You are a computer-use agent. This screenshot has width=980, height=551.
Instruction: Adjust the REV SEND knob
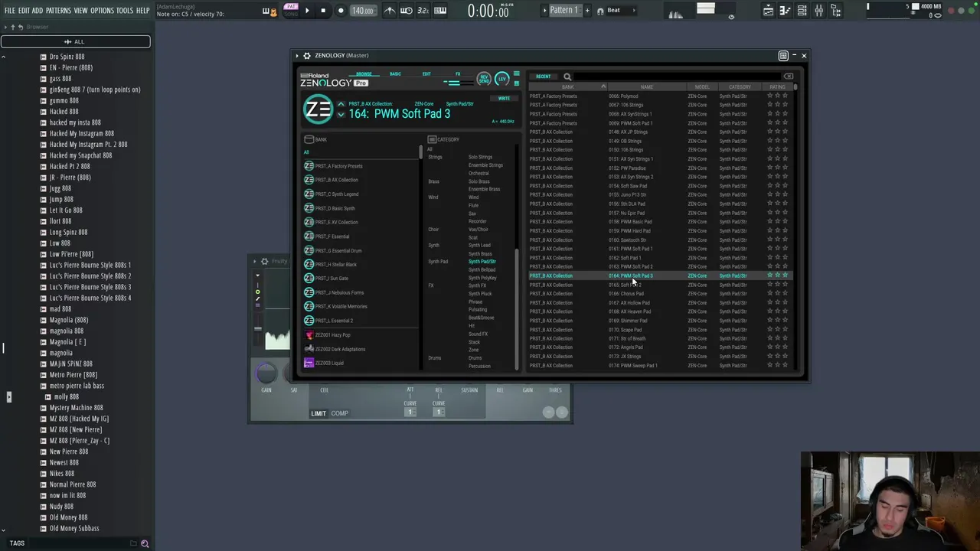coord(484,79)
